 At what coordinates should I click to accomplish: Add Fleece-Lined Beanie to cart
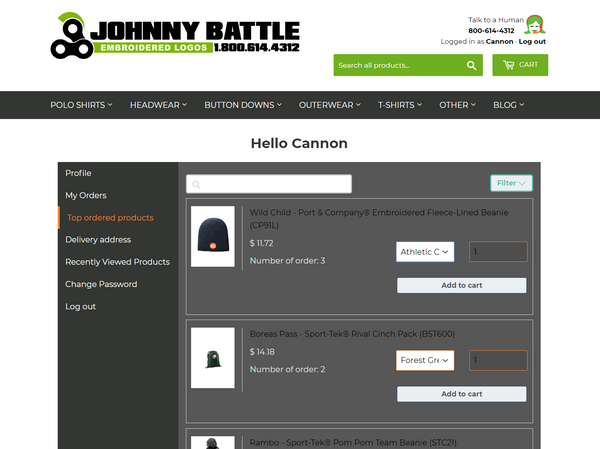point(461,286)
